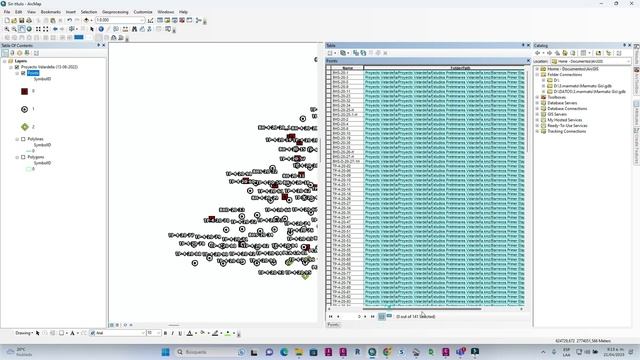Zoom to Full Extent globe
Viewport: 640px width, 360px height.
29,29
